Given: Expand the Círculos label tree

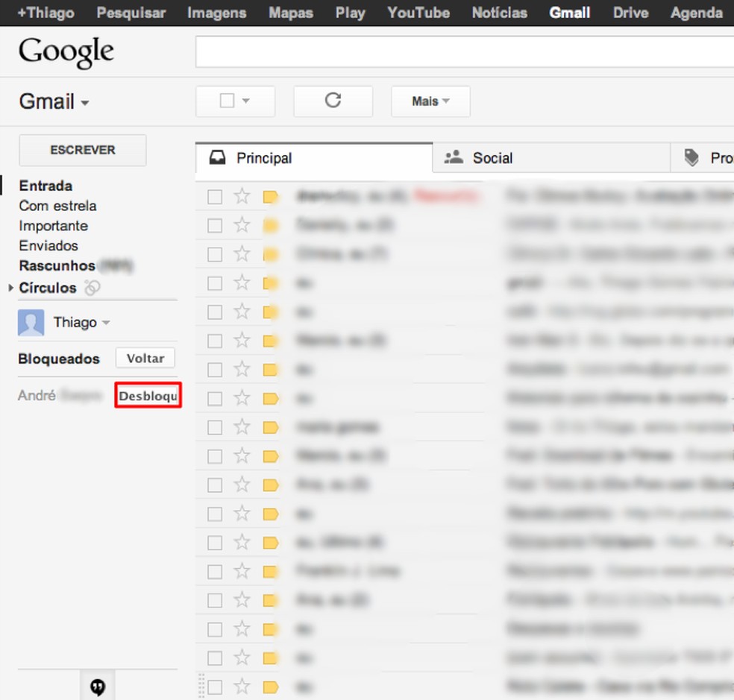Looking at the screenshot, I should 10,288.
